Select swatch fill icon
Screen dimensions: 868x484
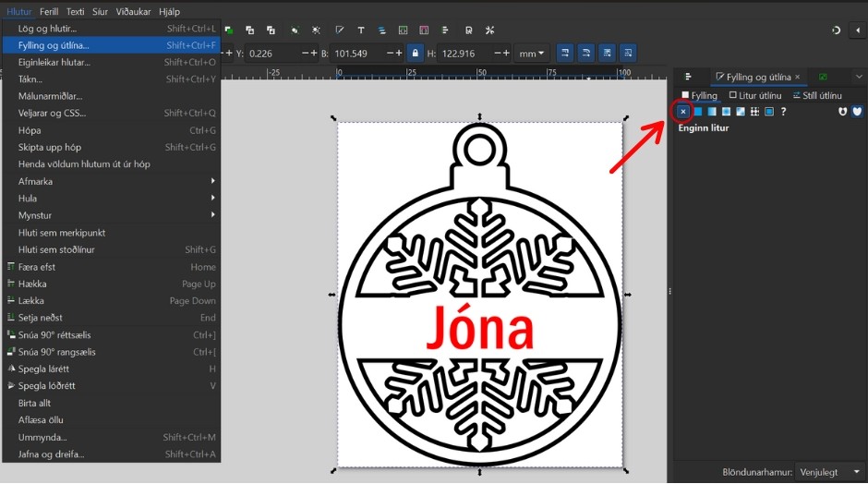[768, 112]
